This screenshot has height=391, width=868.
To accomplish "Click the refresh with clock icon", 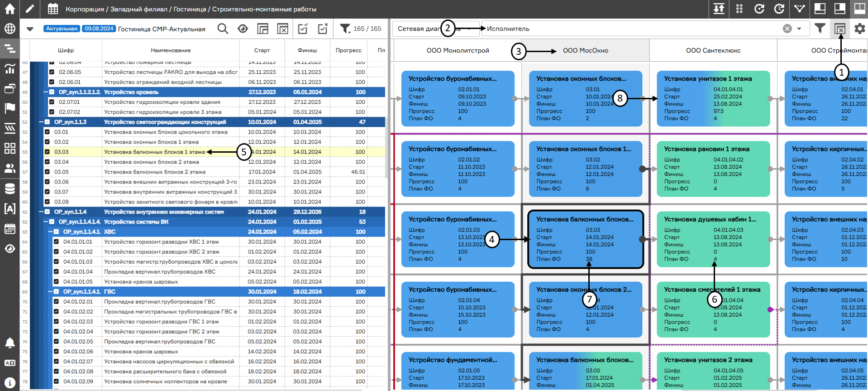I will tap(779, 9).
